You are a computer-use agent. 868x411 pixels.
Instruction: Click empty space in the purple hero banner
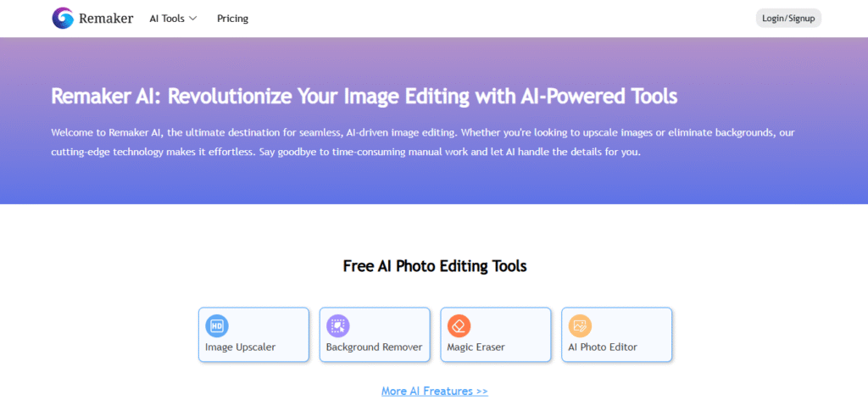pyautogui.click(x=763, y=182)
